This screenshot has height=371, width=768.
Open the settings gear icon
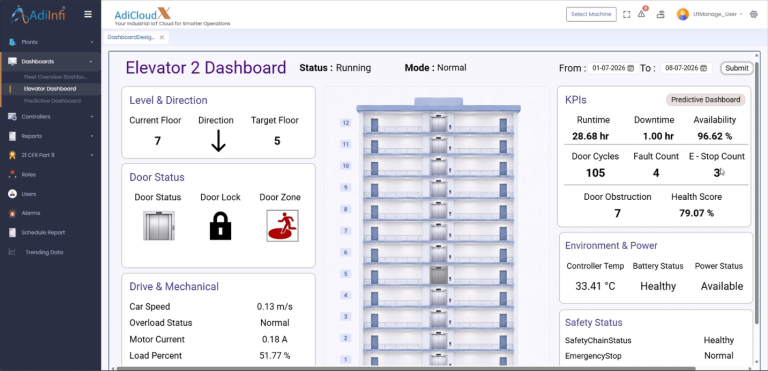(x=754, y=14)
